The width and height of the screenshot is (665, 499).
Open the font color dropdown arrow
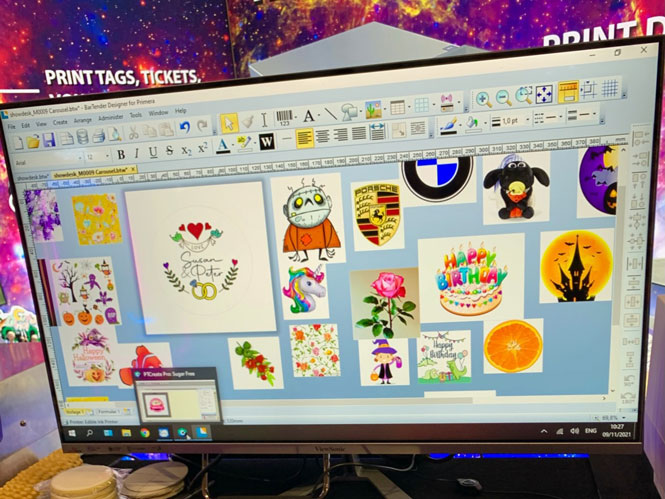[x=233, y=145]
